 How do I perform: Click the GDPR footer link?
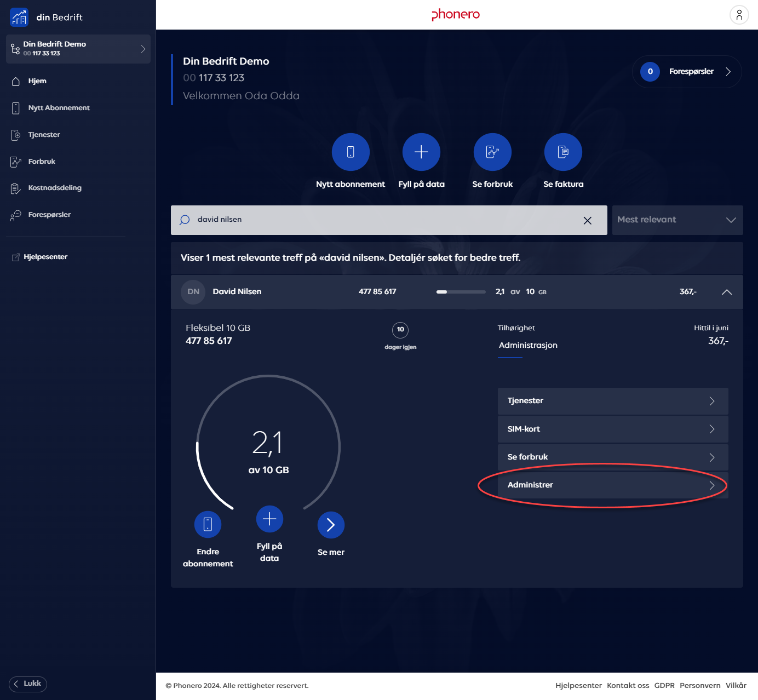click(x=664, y=686)
